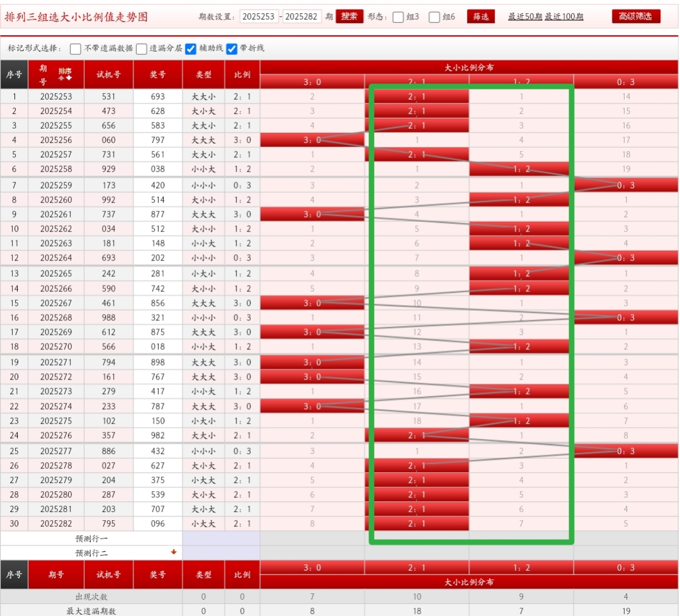Click the bottom 3:0 column header
Screen dimensions: 680x616
[312, 567]
